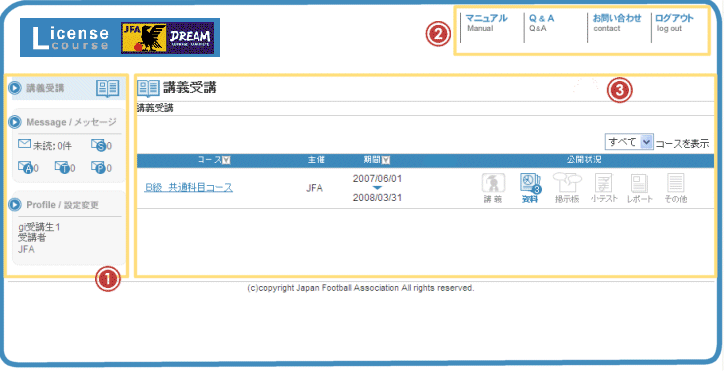Click the T message envelope icon
The image size is (724, 371).
(x=62, y=167)
